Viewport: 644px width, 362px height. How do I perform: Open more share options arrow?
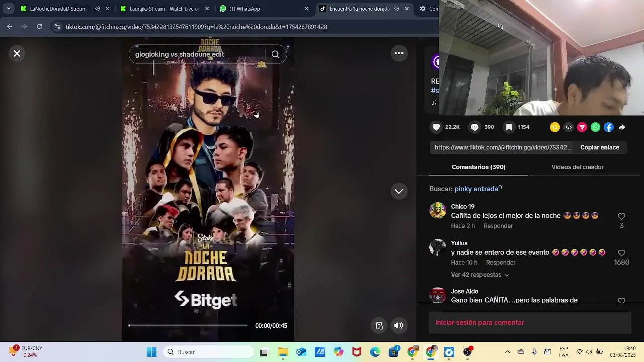click(x=622, y=127)
